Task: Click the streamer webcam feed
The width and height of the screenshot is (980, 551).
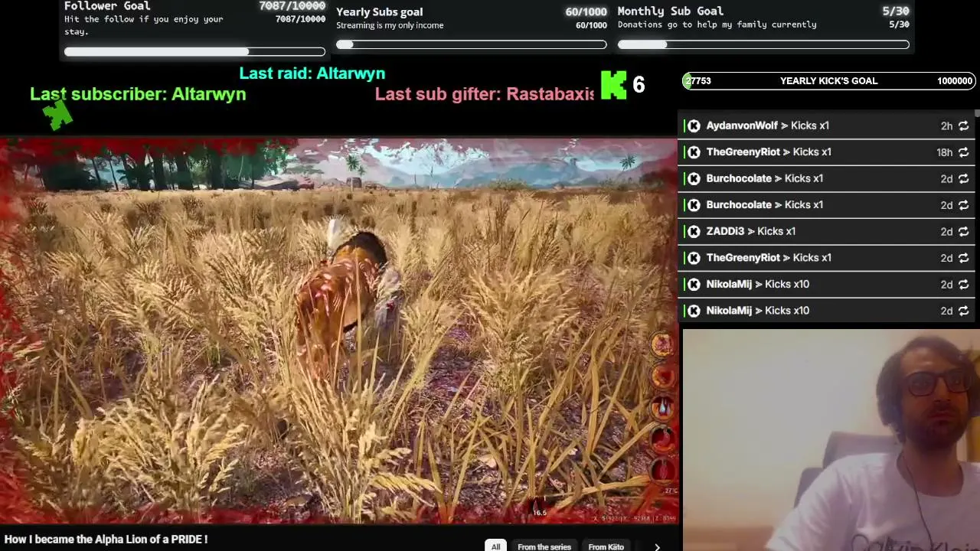Action: [831, 440]
